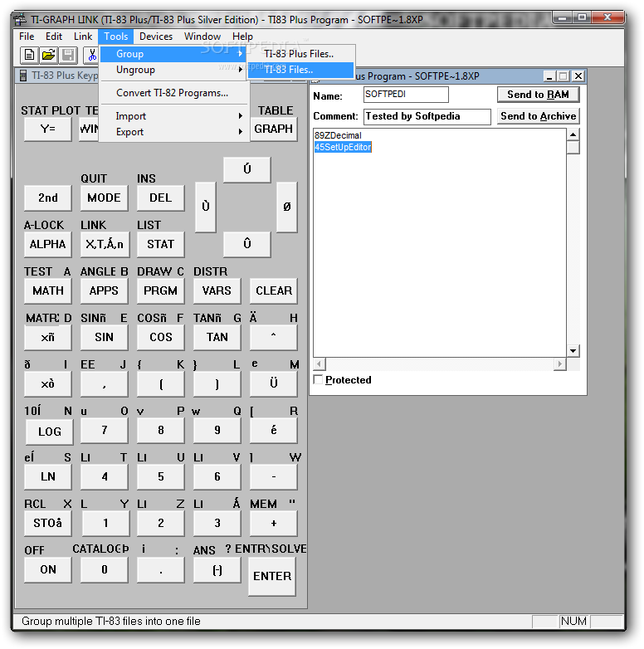Click the Cut scissors toolbar icon
The image size is (644, 649).
coord(91,55)
